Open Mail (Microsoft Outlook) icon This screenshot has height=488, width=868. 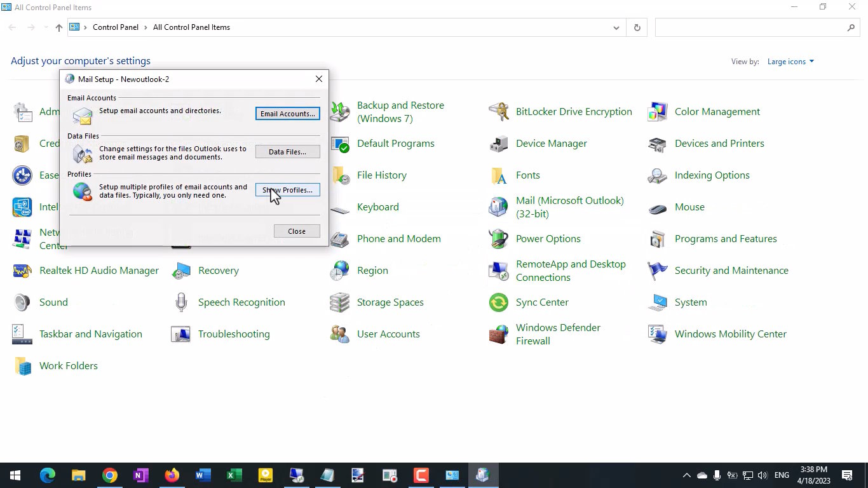click(x=499, y=207)
